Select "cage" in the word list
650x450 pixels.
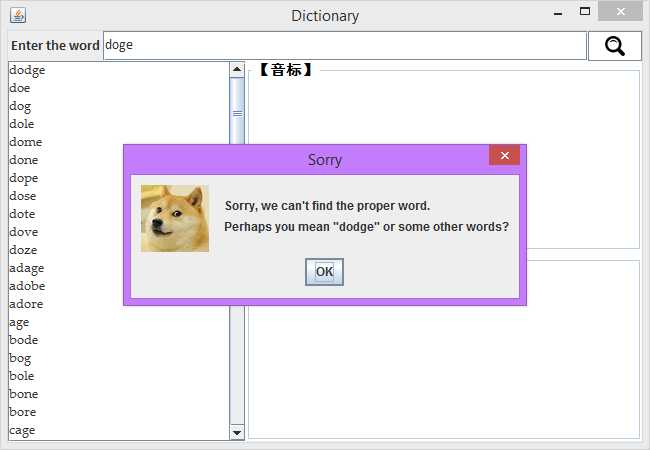(119, 430)
